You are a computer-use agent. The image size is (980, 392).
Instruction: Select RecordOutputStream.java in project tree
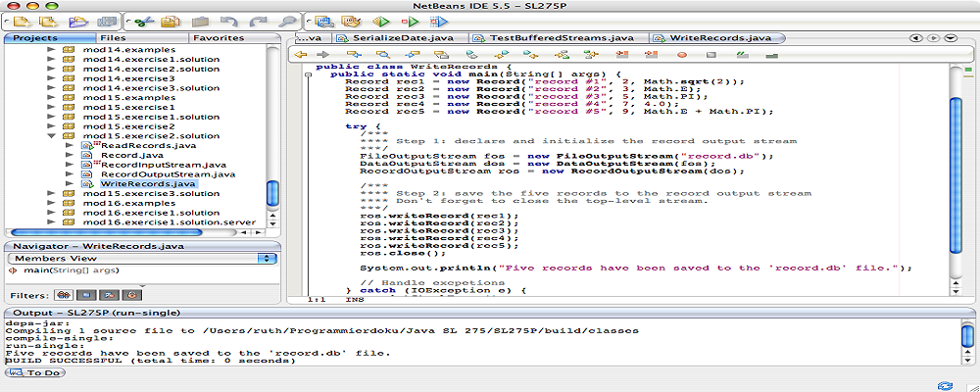(x=168, y=174)
